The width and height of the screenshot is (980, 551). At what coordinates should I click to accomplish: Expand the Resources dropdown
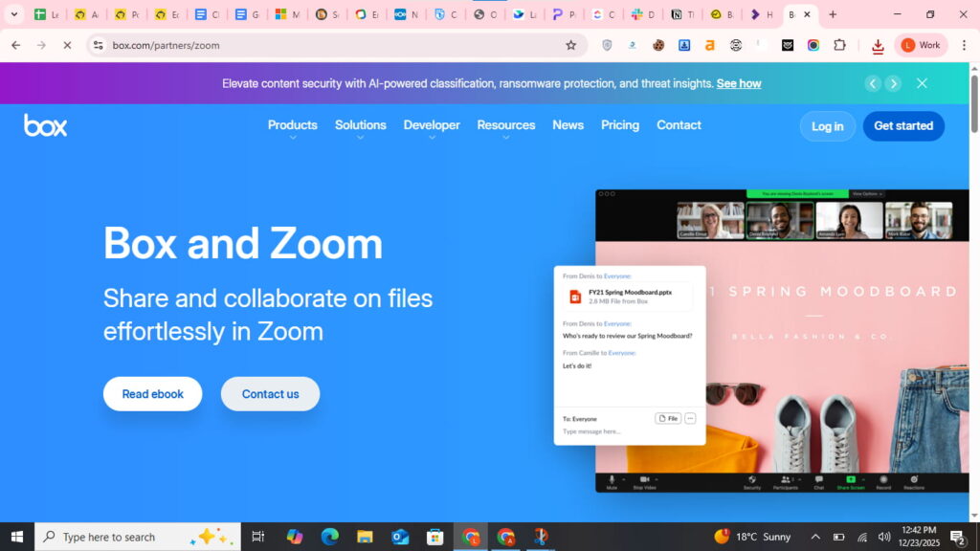(505, 125)
